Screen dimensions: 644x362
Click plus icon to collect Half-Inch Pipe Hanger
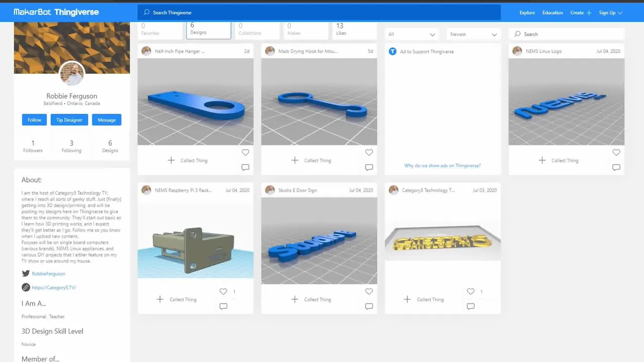(x=171, y=160)
